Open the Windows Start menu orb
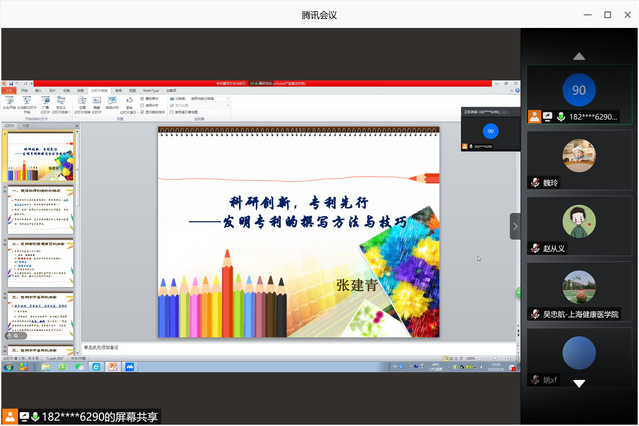 click(x=8, y=367)
